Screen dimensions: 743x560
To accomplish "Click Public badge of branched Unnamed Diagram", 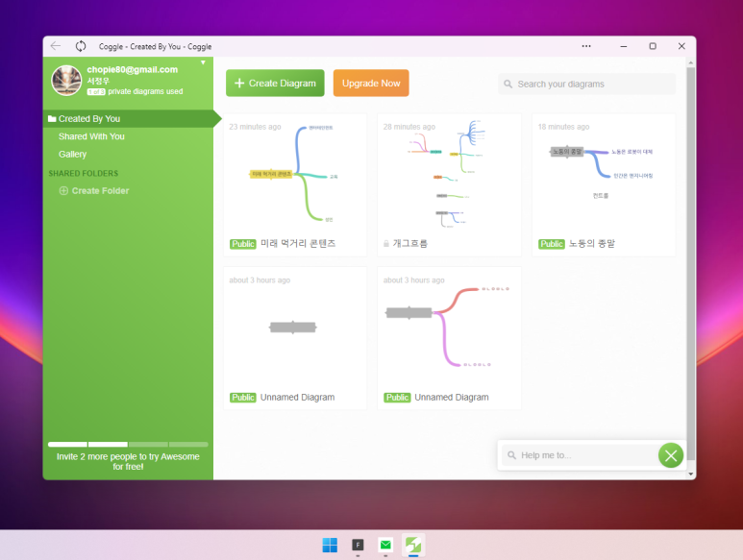I will pyautogui.click(x=397, y=398).
